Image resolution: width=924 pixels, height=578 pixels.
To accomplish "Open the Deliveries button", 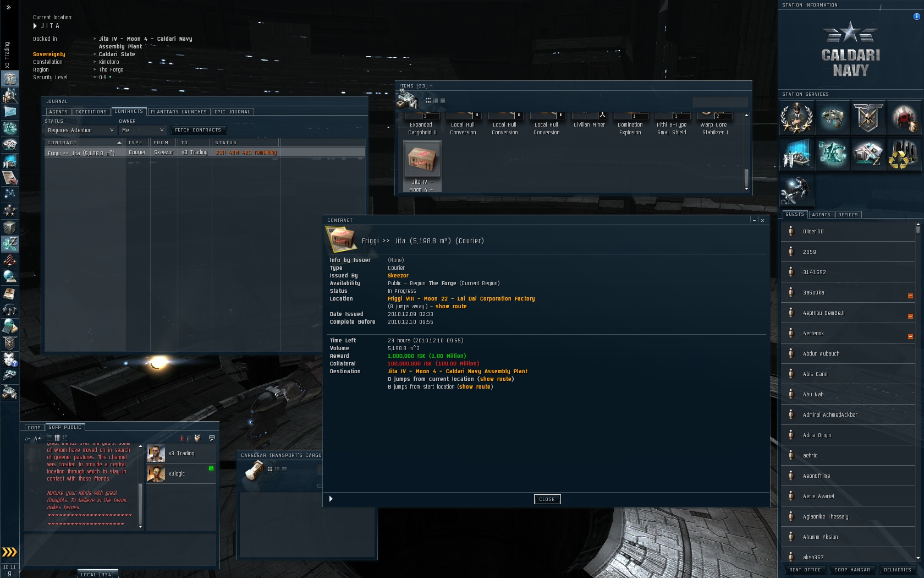I will point(898,570).
